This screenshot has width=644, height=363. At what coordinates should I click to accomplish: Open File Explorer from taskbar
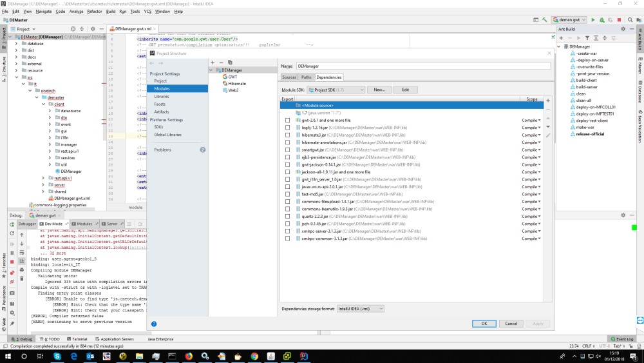[x=139, y=356]
